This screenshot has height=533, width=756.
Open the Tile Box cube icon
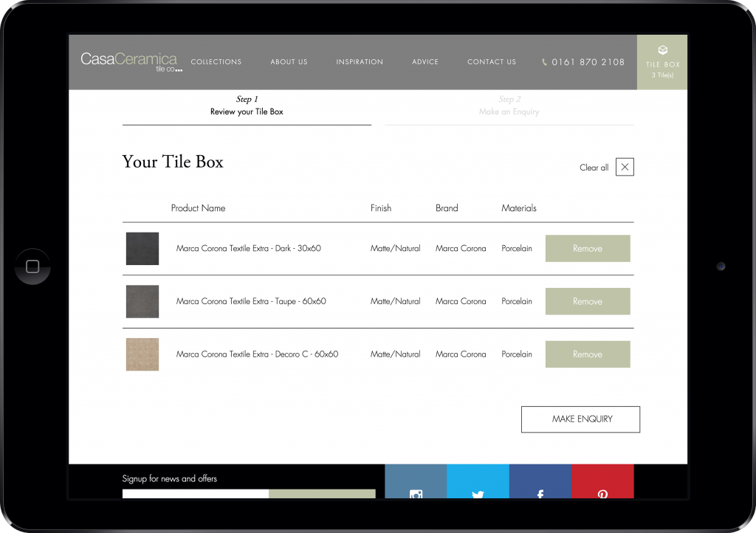(x=662, y=50)
